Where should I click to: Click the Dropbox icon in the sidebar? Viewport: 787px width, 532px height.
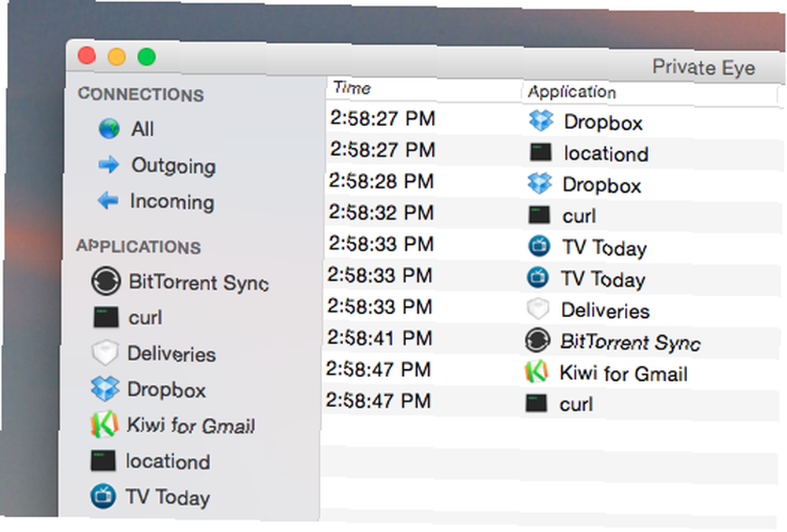105,389
